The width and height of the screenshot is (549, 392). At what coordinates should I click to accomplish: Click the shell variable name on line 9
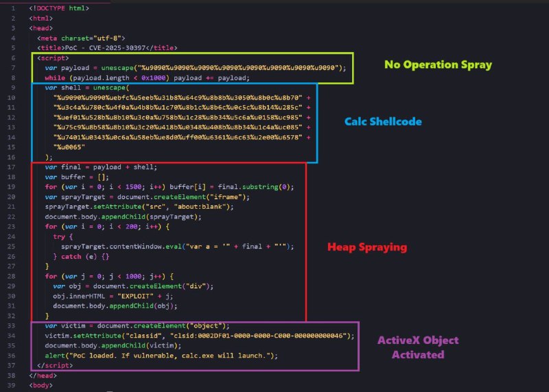(71, 88)
